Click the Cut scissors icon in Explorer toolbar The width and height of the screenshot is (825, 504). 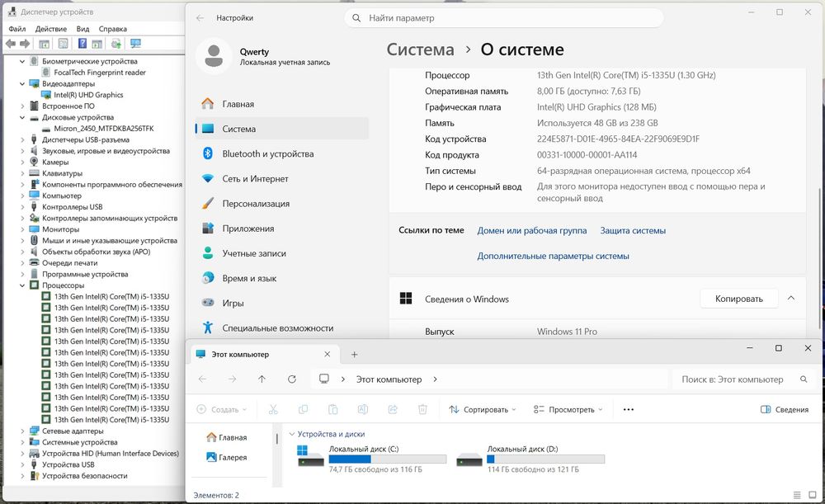tap(273, 409)
